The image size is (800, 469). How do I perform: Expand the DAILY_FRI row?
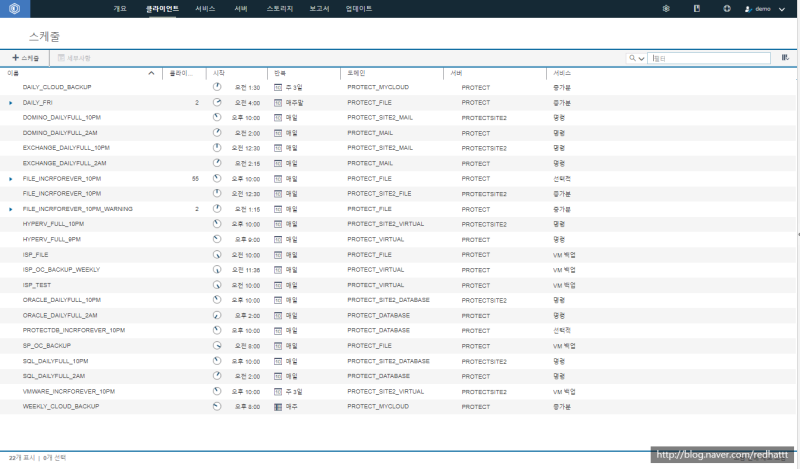(x=11, y=103)
